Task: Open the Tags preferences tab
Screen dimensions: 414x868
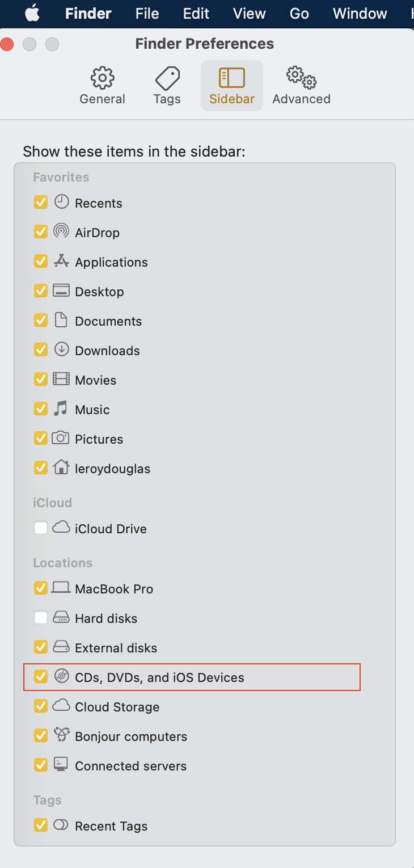Action: 167,86
